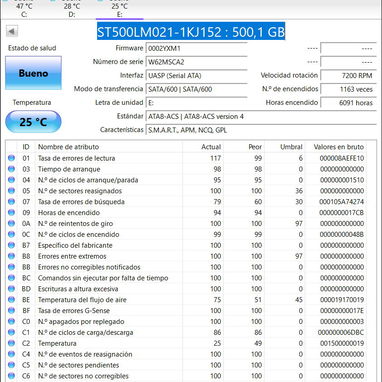Click status icon for Tiempo de arranque
Image resolution: width=382 pixels, height=382 pixels.
(x=12, y=169)
